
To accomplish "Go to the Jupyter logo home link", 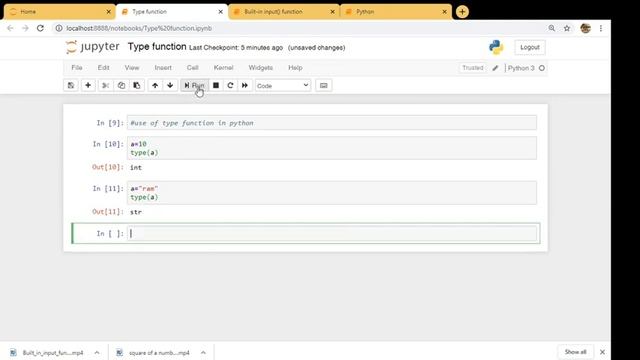I will [93, 47].
